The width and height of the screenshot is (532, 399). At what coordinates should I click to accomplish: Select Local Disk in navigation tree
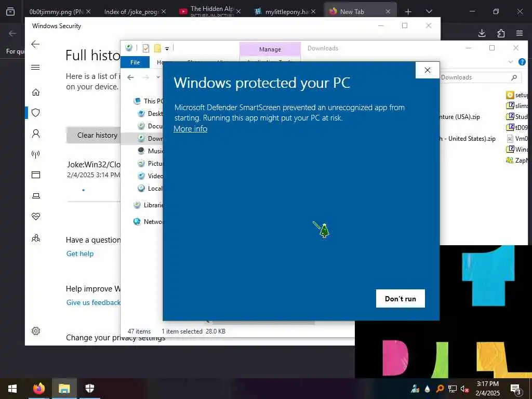[150, 188]
